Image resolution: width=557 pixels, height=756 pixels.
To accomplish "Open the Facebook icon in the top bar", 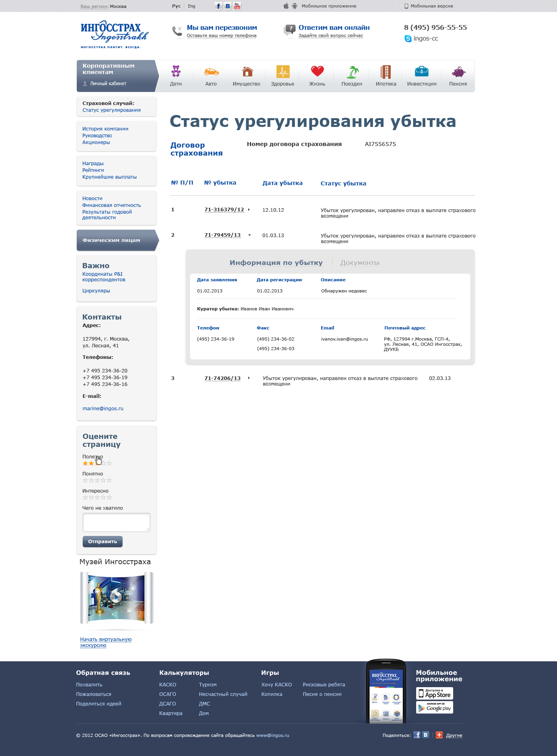I will pos(218,6).
